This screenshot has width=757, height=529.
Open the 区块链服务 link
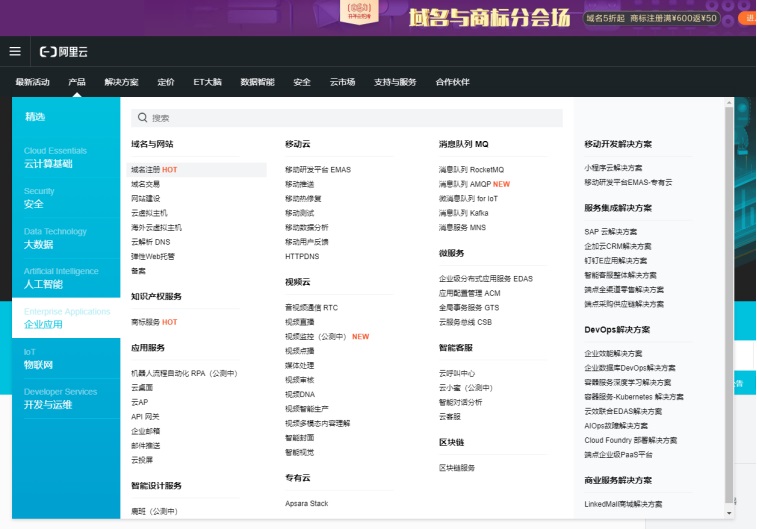click(457, 467)
